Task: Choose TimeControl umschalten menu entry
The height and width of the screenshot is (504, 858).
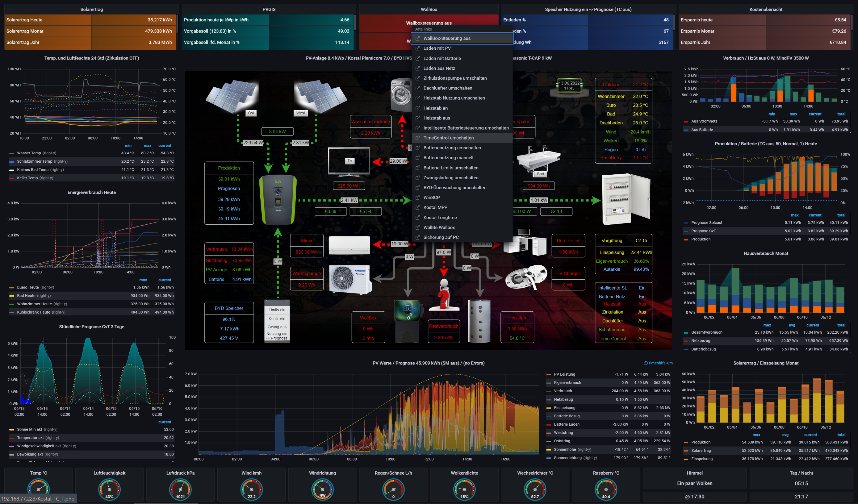Action: tap(448, 138)
